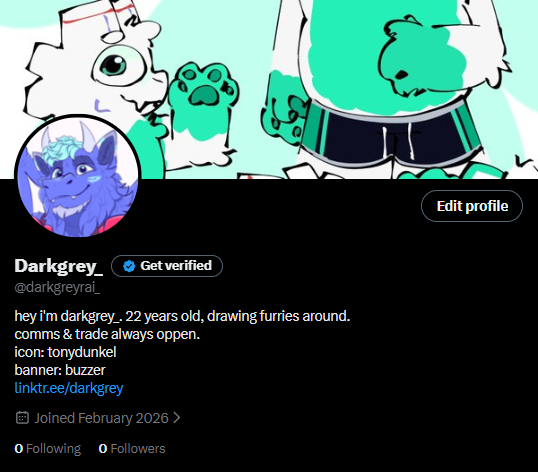Image resolution: width=538 pixels, height=472 pixels.
Task: Click the 'icon: tonydunkel' bio line
Action: tap(66, 352)
